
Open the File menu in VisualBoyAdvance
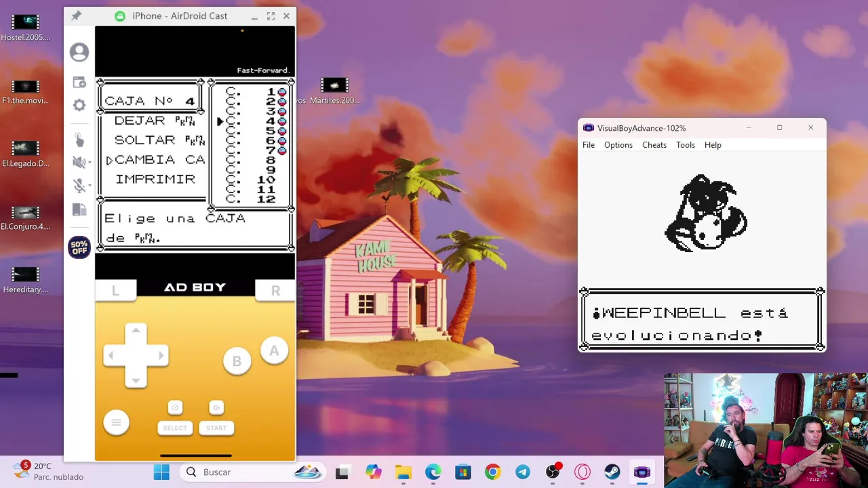tap(589, 145)
